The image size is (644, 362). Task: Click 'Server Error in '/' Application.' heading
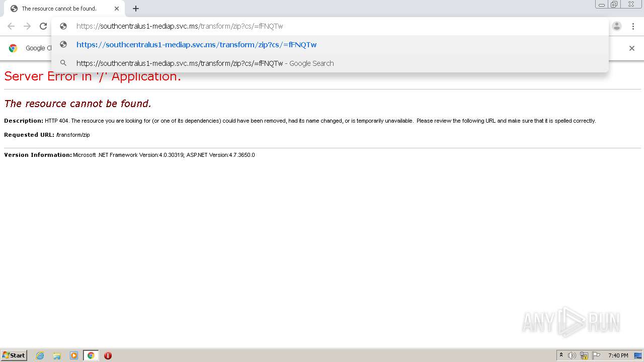[93, 76]
